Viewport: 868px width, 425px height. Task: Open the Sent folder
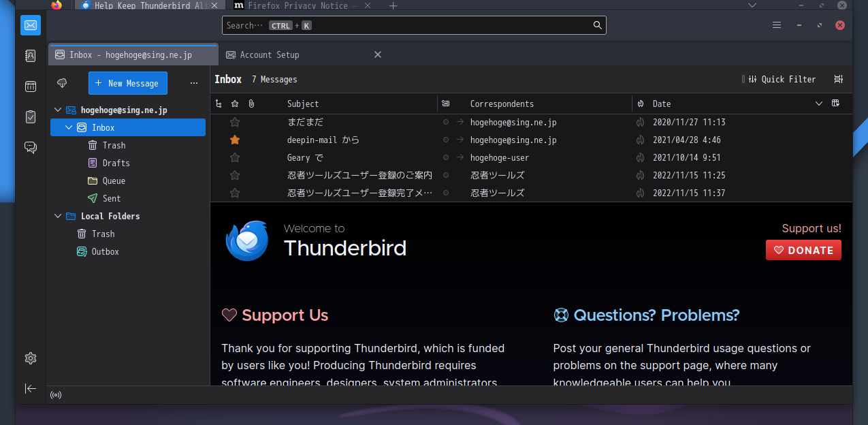[x=128, y=198]
